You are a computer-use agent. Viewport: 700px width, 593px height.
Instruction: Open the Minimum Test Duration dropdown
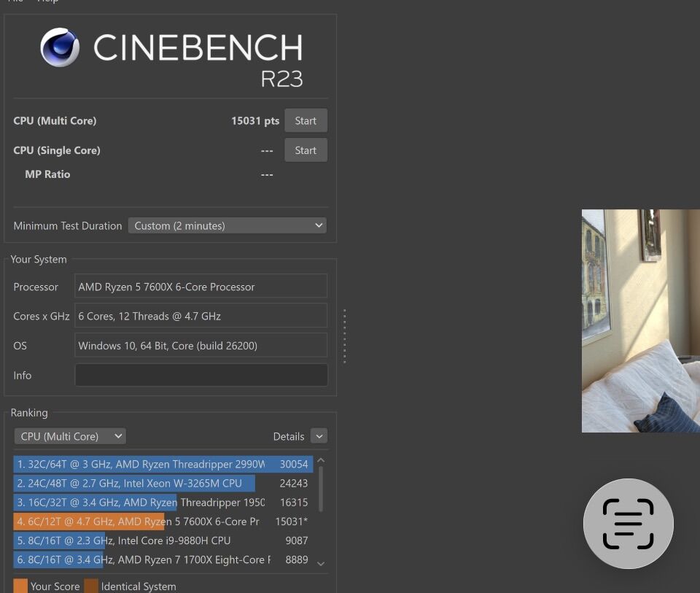227,225
